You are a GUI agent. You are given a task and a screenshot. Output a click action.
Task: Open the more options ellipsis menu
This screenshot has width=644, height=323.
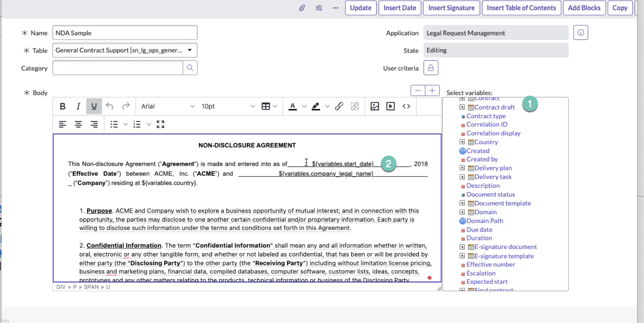336,8
